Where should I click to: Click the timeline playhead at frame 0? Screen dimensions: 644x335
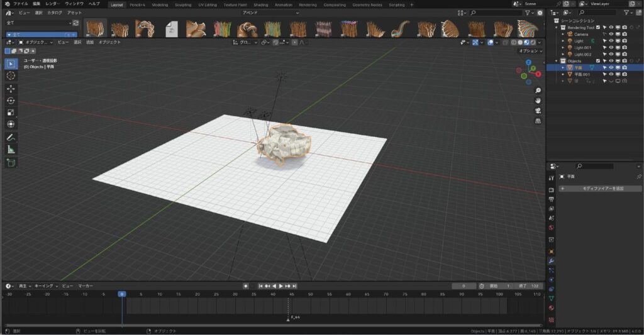point(122,294)
